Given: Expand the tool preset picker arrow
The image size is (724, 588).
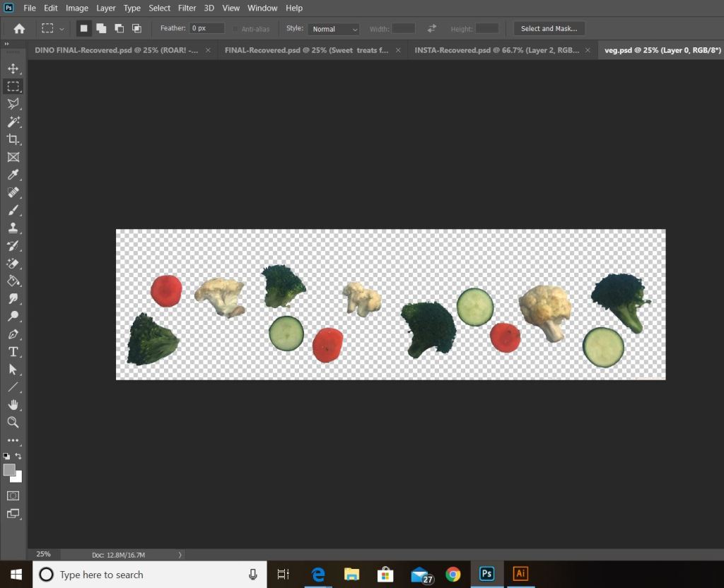Looking at the screenshot, I should point(62,29).
